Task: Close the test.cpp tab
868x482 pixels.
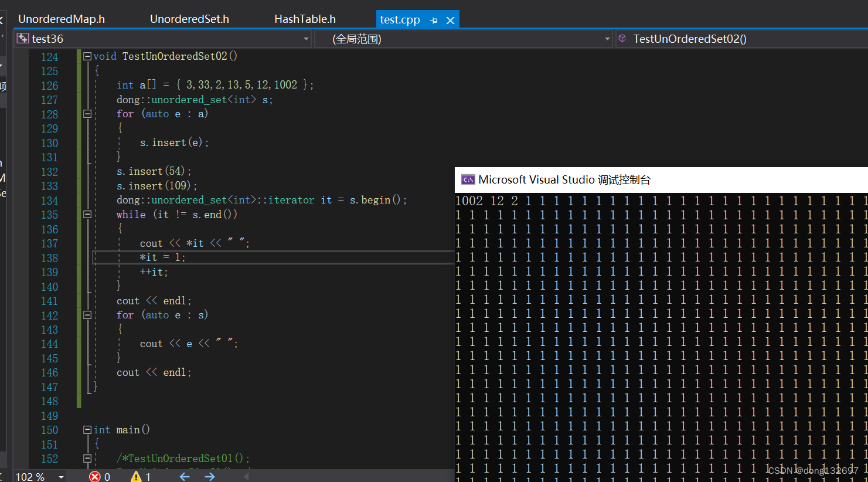Action: [x=450, y=21]
